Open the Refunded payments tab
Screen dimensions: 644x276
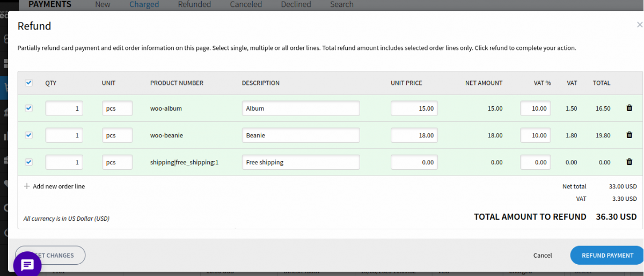coord(194,4)
